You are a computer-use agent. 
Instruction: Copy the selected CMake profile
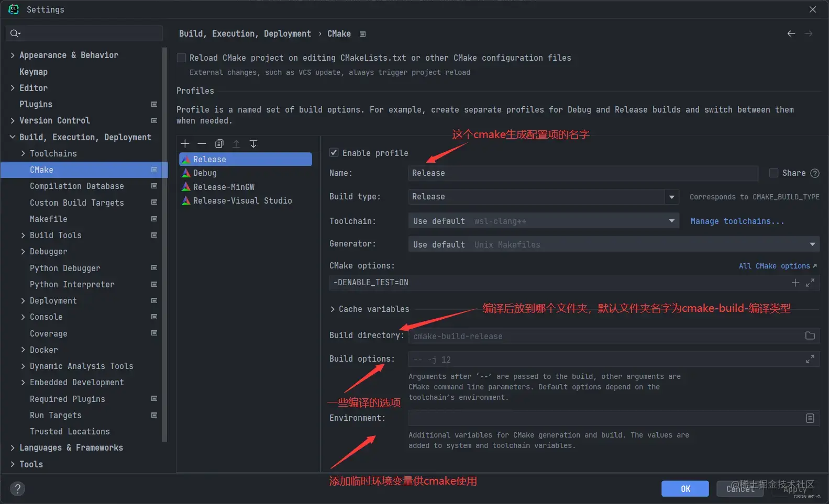click(219, 143)
